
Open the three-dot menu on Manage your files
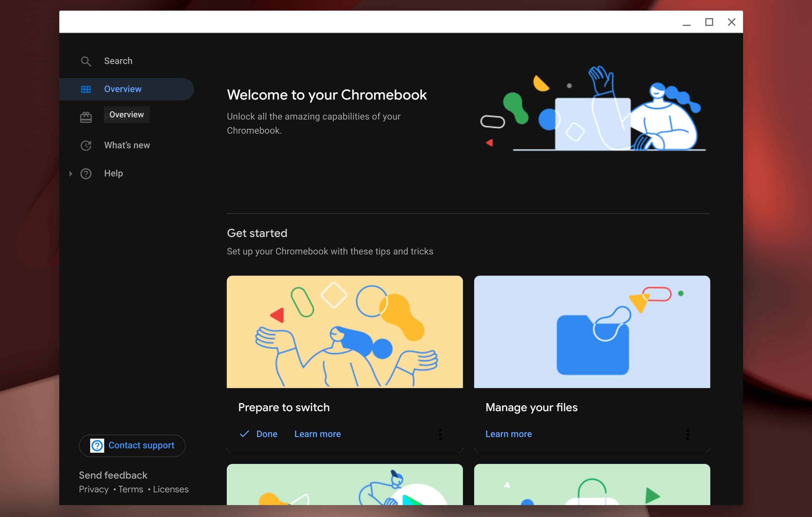(688, 434)
